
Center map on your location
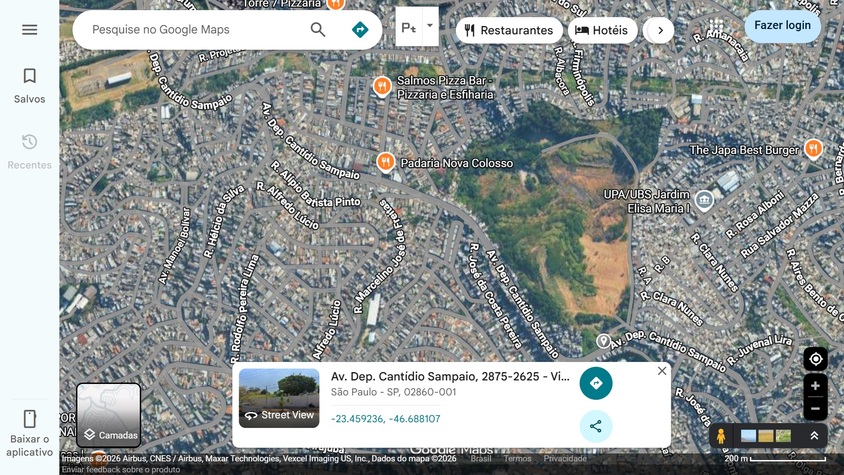coord(815,360)
